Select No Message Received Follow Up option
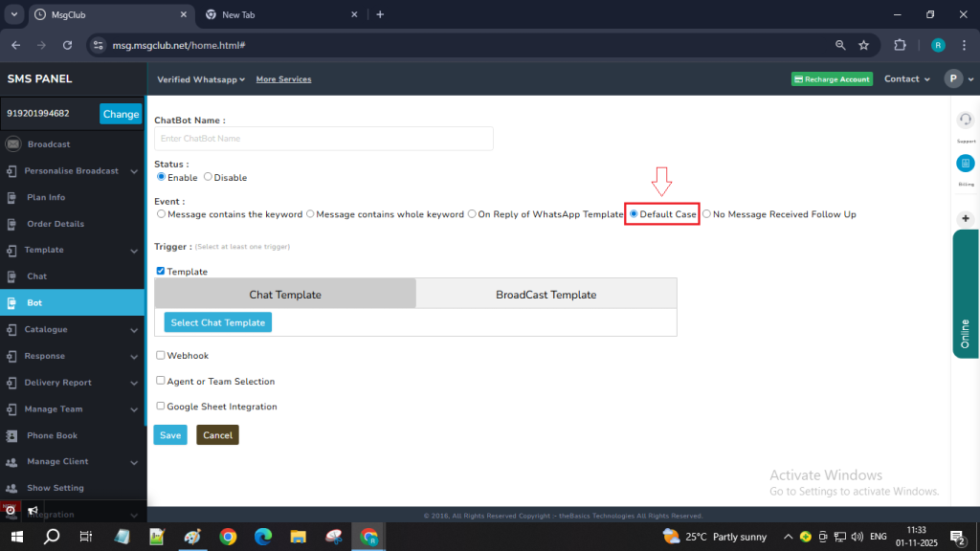The image size is (980, 551). pos(707,214)
